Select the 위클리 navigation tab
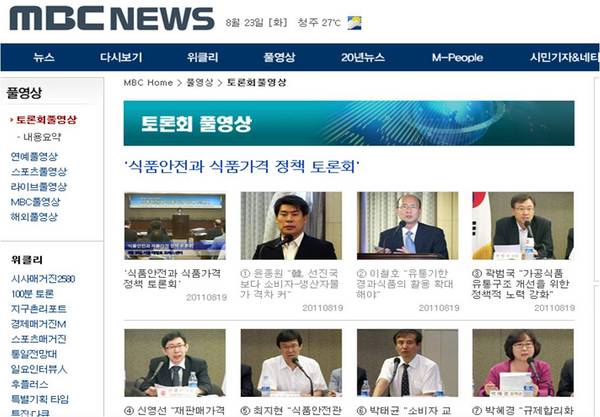The image size is (600, 417). click(x=202, y=57)
